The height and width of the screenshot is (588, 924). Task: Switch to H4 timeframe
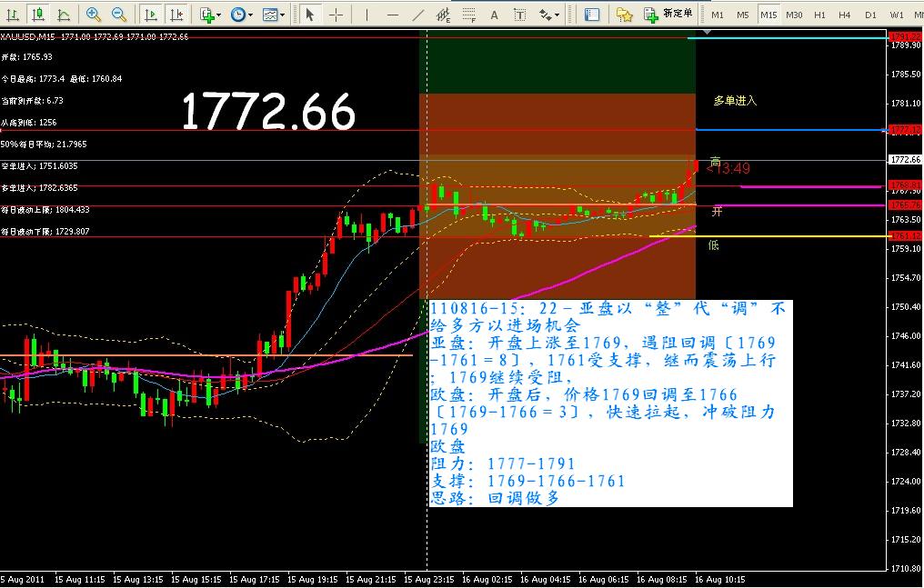point(845,15)
